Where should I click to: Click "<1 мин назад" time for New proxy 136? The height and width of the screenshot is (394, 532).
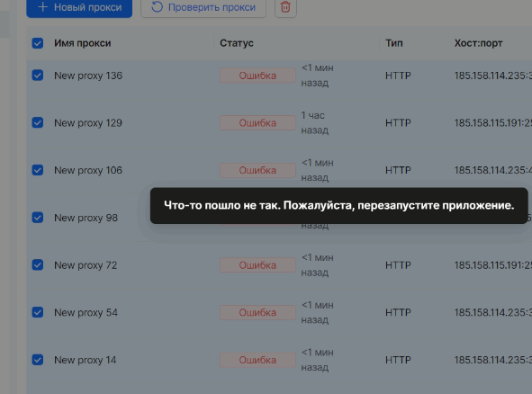click(x=317, y=76)
